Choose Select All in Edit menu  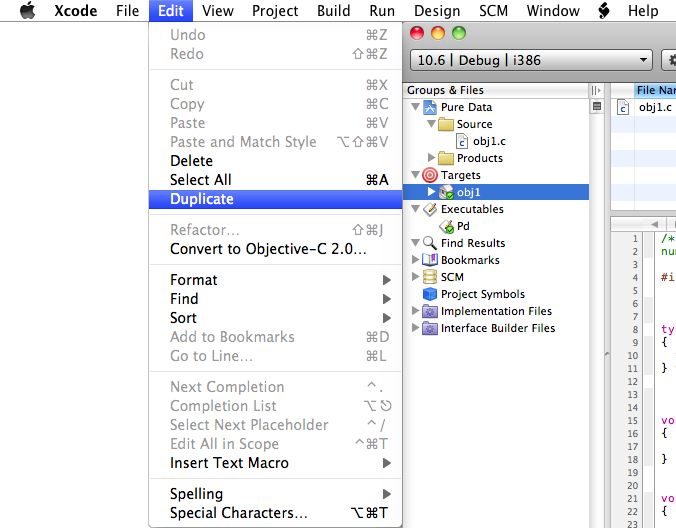[275, 180]
